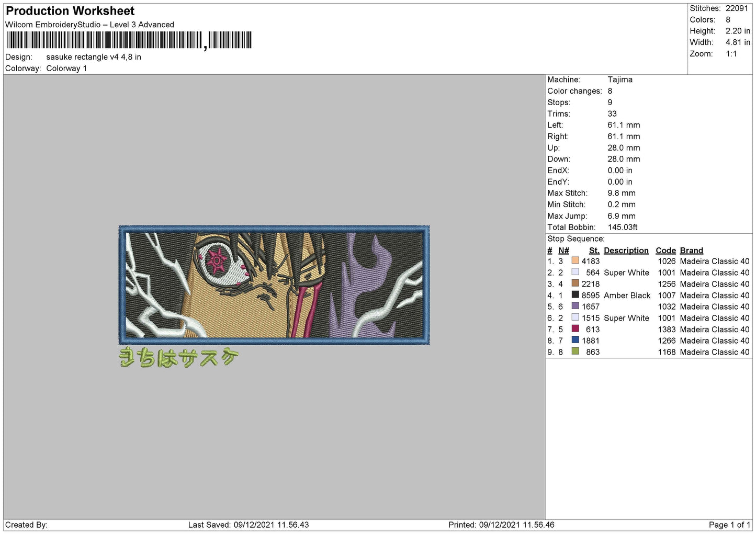Viewport: 756px width, 534px height.
Task: Click the stitch count 8595
Action: (x=591, y=296)
